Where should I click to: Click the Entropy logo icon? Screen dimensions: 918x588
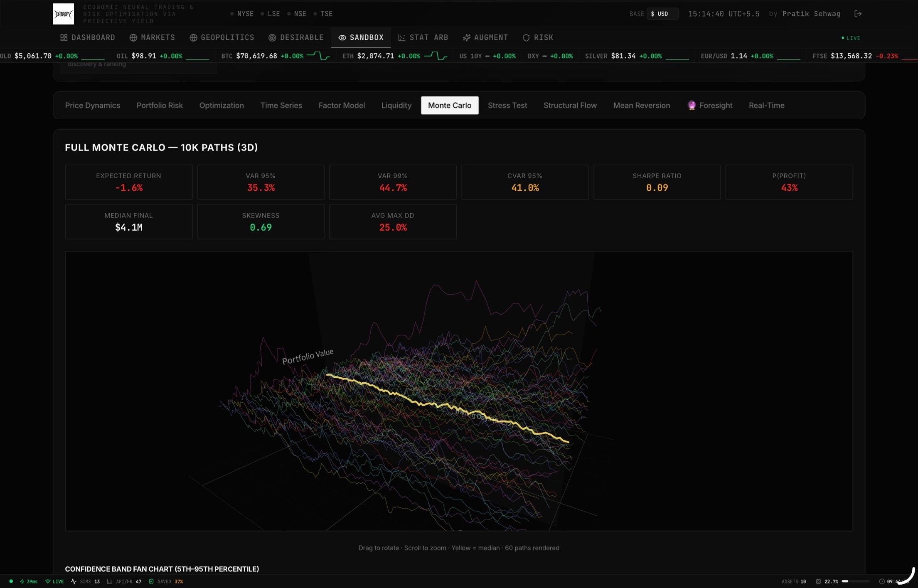point(63,14)
